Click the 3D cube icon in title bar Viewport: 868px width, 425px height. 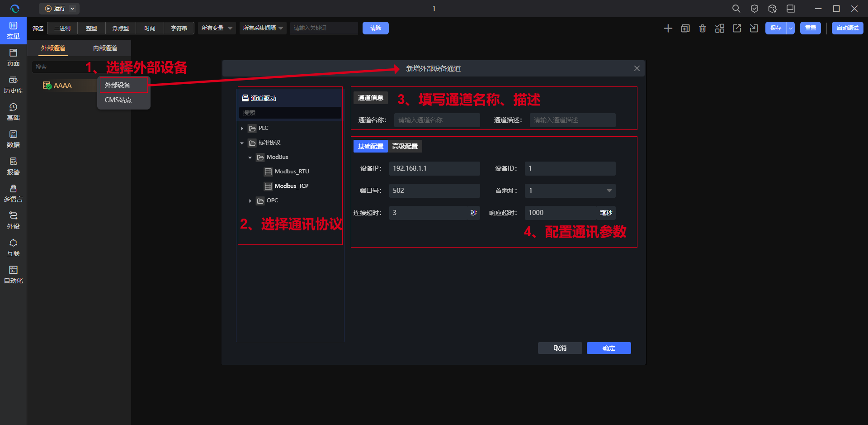772,9
